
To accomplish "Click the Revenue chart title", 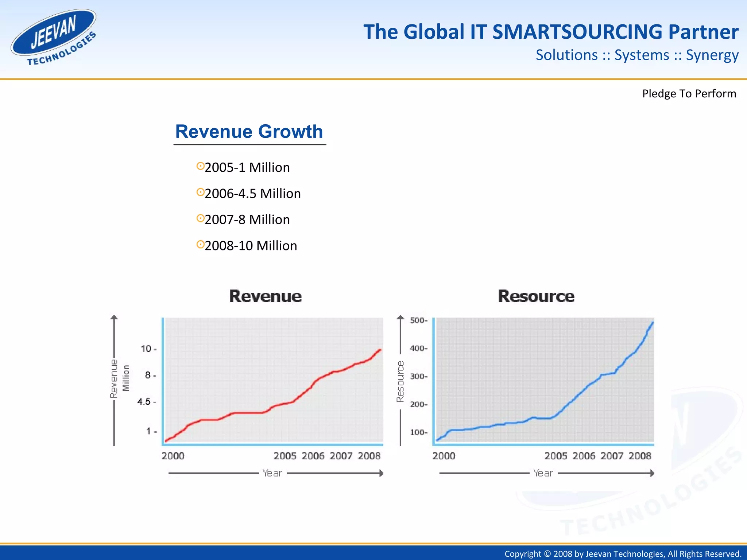I will pyautogui.click(x=265, y=296).
